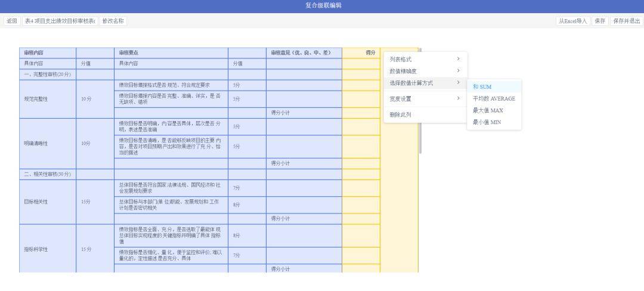The height and width of the screenshot is (291, 644).
Task: Click the vertical scrollbar beside the table
Action: (420, 101)
